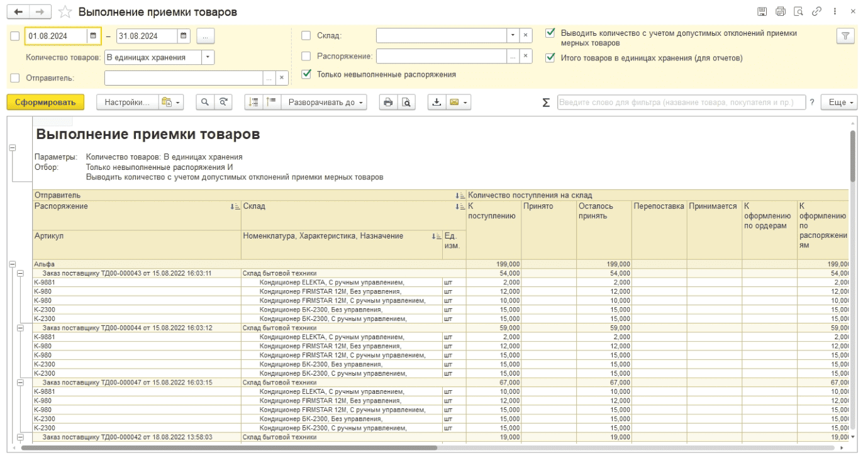Open selection ellipsis for Отправитель field

coord(269,78)
